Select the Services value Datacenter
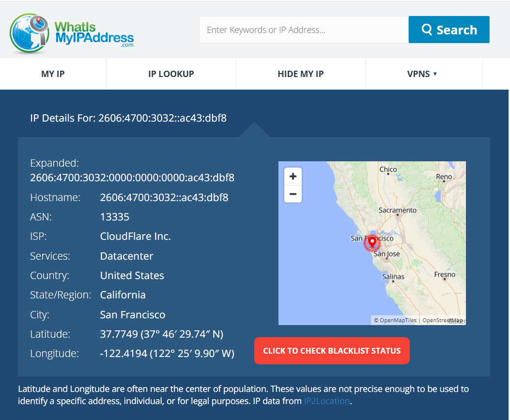This screenshot has height=420, width=510. click(126, 256)
